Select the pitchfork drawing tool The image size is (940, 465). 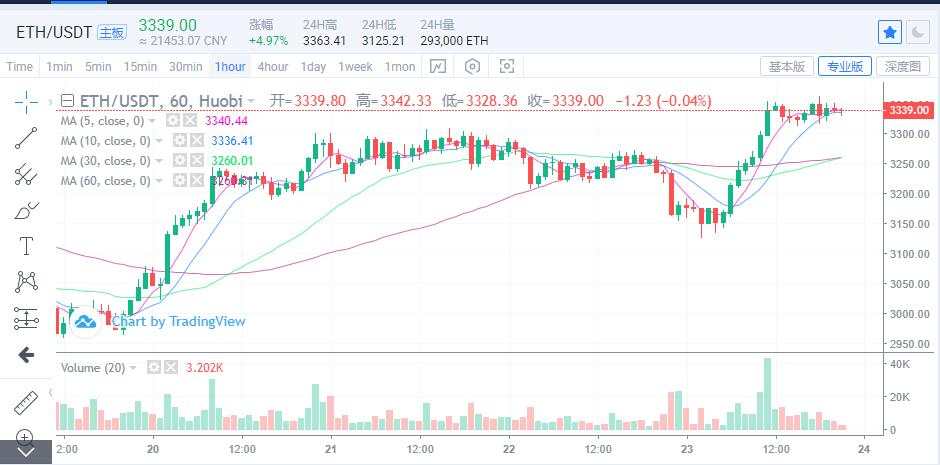tap(26, 174)
